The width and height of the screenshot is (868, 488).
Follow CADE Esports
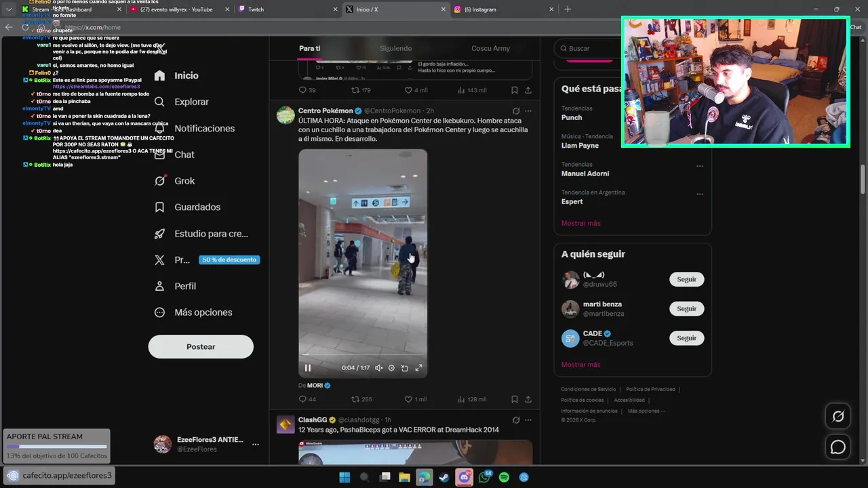(x=686, y=338)
